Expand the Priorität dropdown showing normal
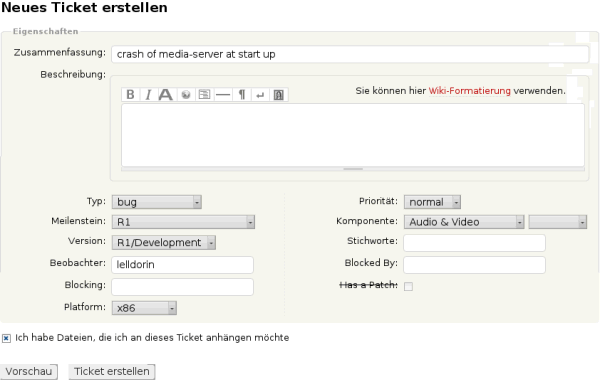The width and height of the screenshot is (600, 382). 432,202
